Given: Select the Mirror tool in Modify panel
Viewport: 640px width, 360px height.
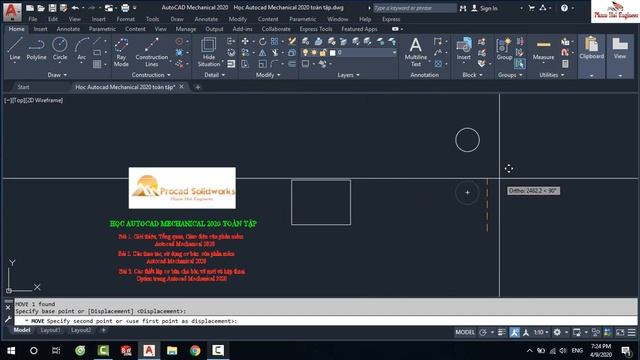Looking at the screenshot, I should (x=262, y=53).
